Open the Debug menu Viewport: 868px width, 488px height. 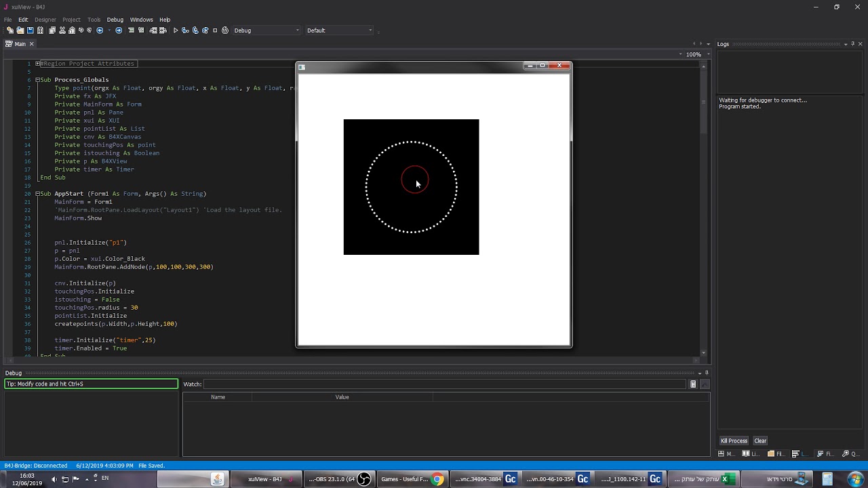pos(115,20)
